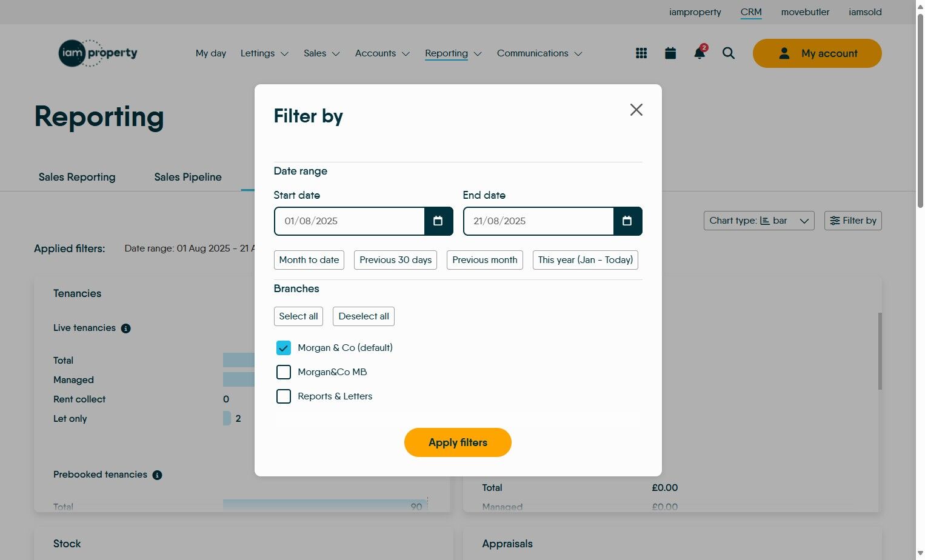
Task: Select Month to date range
Action: tap(309, 260)
